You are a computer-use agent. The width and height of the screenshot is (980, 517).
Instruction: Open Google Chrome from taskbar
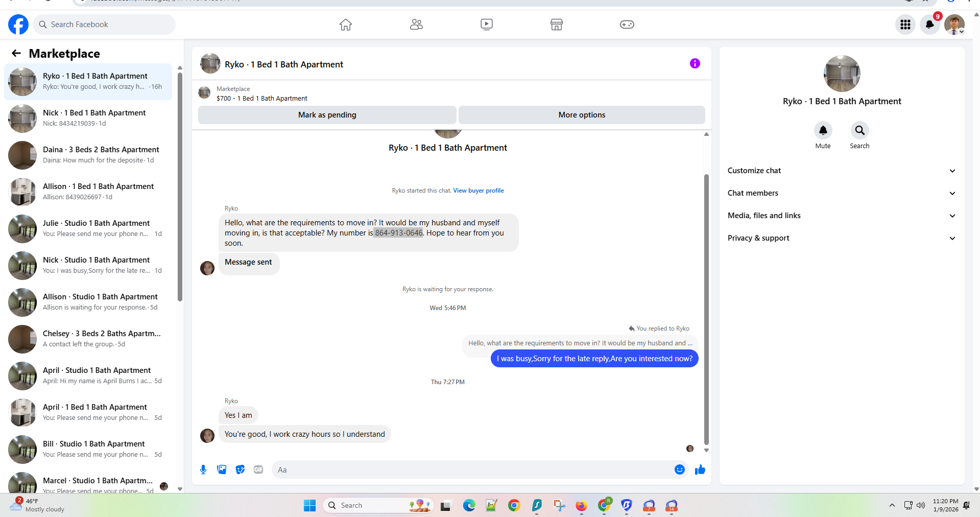coord(514,505)
